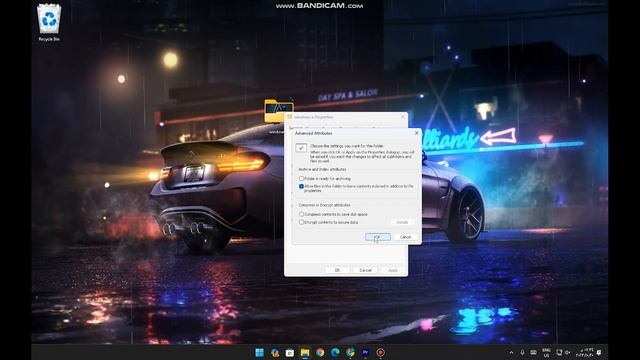Select the folder icon on the desktop
This screenshot has width=640, height=360.
click(278, 111)
